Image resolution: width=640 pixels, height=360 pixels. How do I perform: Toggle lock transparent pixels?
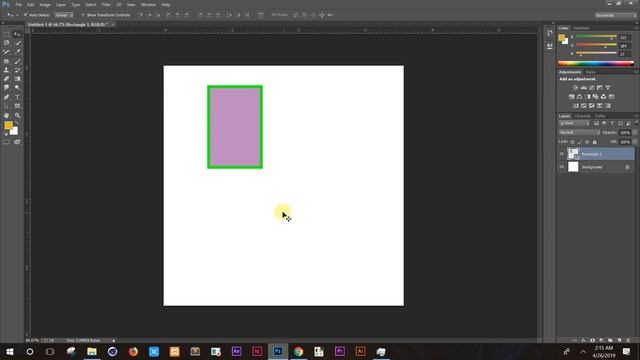click(572, 142)
